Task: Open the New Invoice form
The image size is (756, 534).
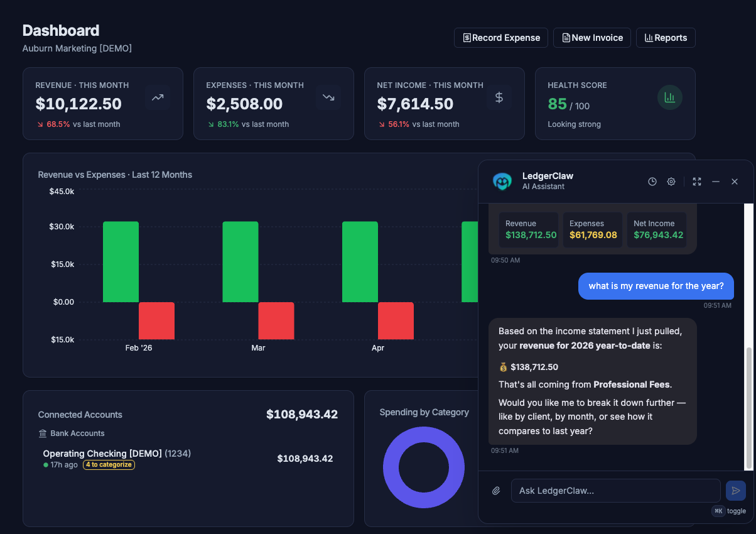Action: pos(592,38)
